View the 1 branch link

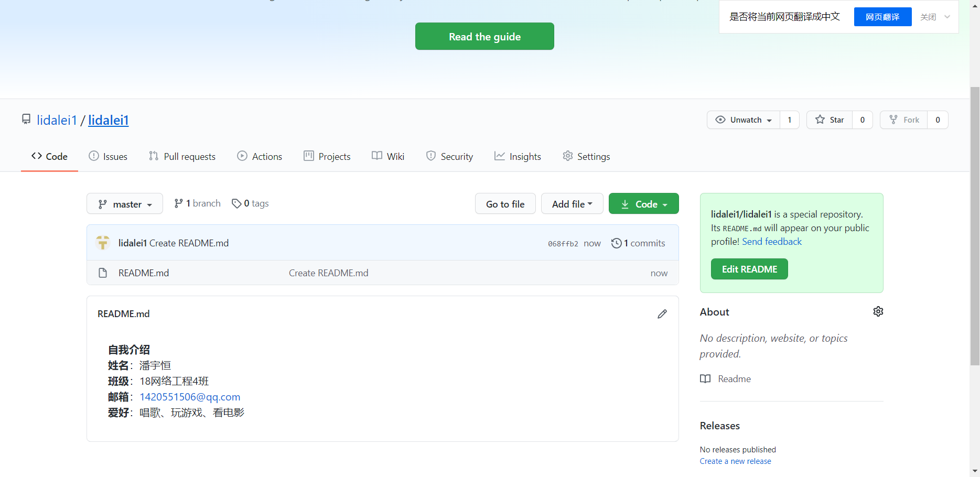(198, 203)
